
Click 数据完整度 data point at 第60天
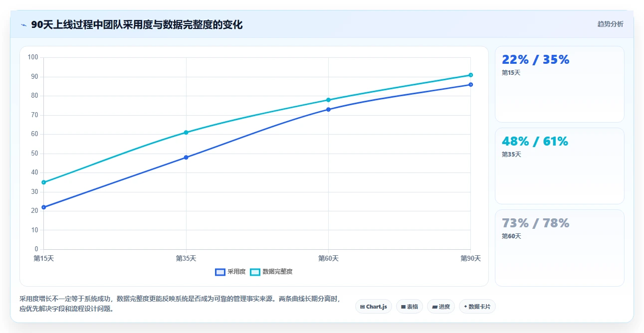click(x=328, y=100)
